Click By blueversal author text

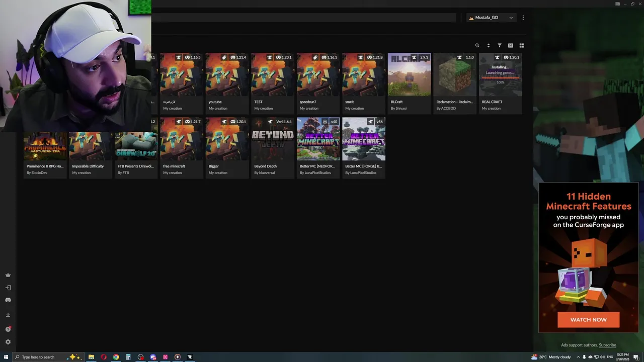tap(265, 172)
